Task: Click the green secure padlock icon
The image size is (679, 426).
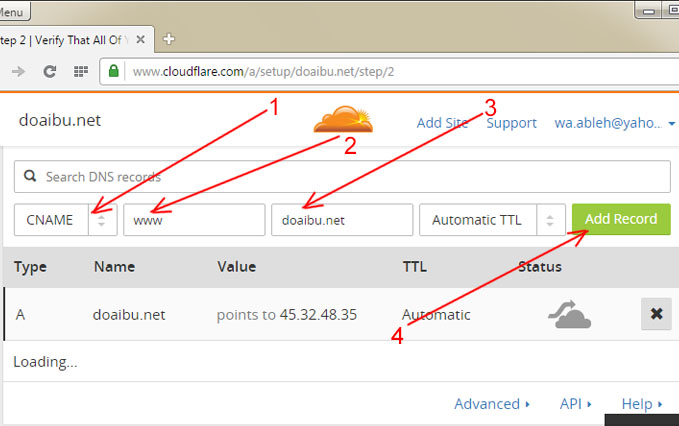Action: point(113,71)
